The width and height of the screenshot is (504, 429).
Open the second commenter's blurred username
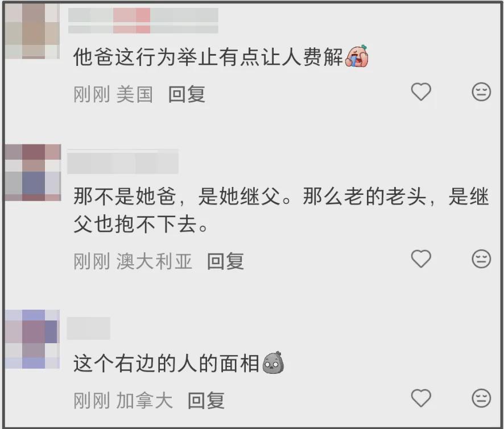coord(123,162)
